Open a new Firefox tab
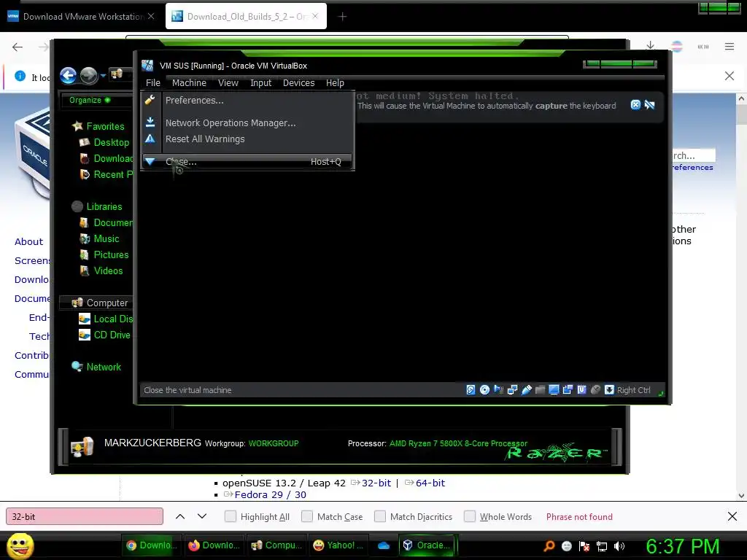Screen dimensions: 747x560 pos(342,17)
